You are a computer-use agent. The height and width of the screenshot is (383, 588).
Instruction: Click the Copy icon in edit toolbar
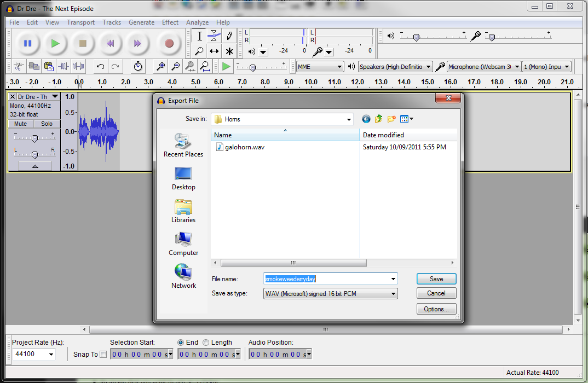(x=34, y=67)
